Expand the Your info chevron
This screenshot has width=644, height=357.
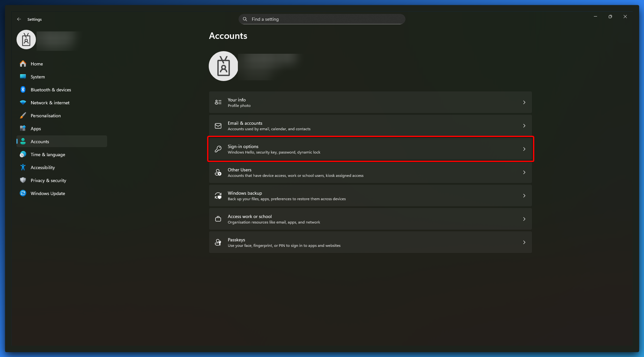click(524, 102)
